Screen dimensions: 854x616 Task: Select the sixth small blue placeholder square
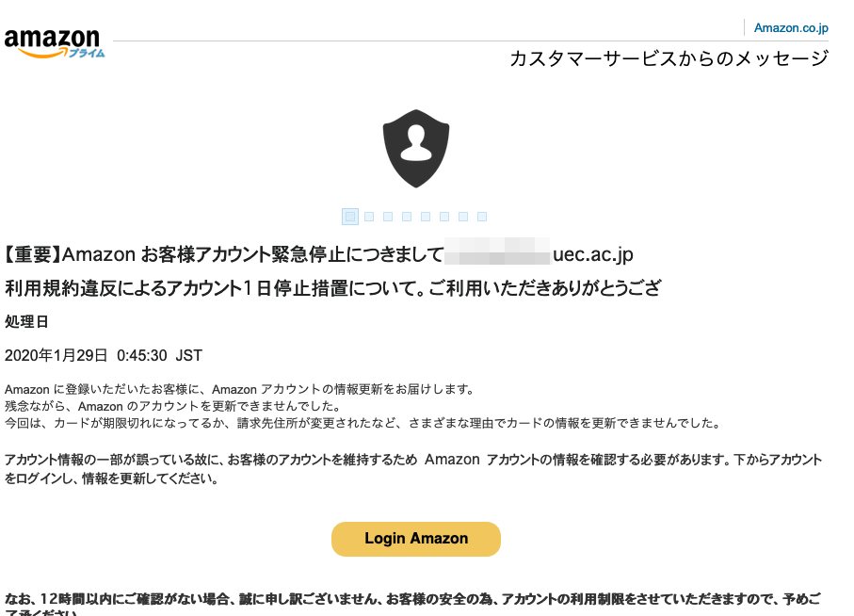[444, 217]
